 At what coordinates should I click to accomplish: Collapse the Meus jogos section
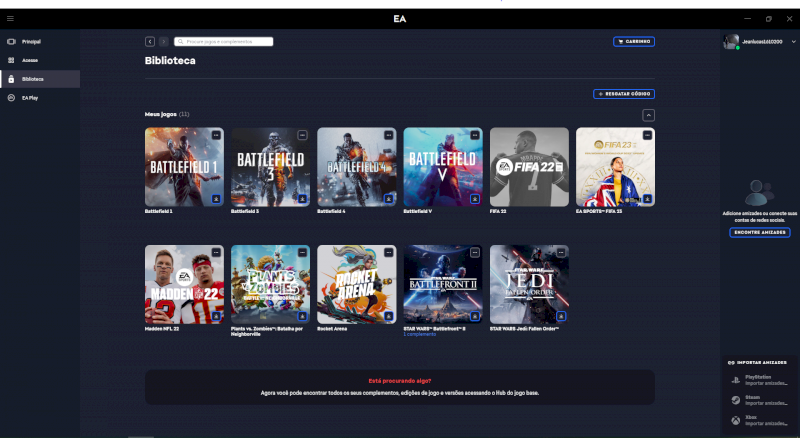click(648, 115)
